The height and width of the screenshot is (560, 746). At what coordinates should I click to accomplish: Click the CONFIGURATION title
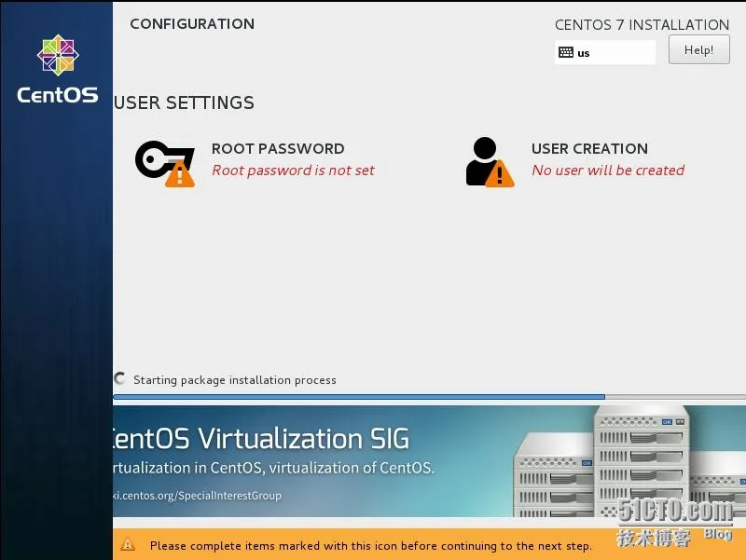pyautogui.click(x=192, y=24)
